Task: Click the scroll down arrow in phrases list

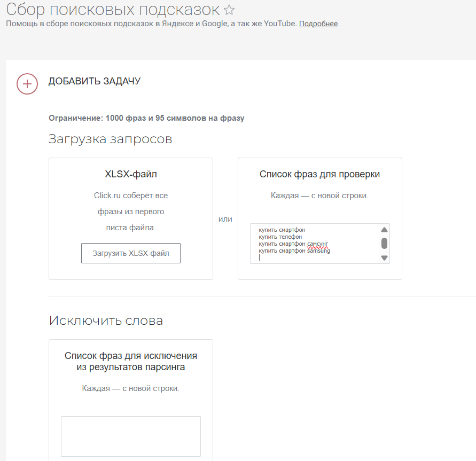Action: click(384, 258)
